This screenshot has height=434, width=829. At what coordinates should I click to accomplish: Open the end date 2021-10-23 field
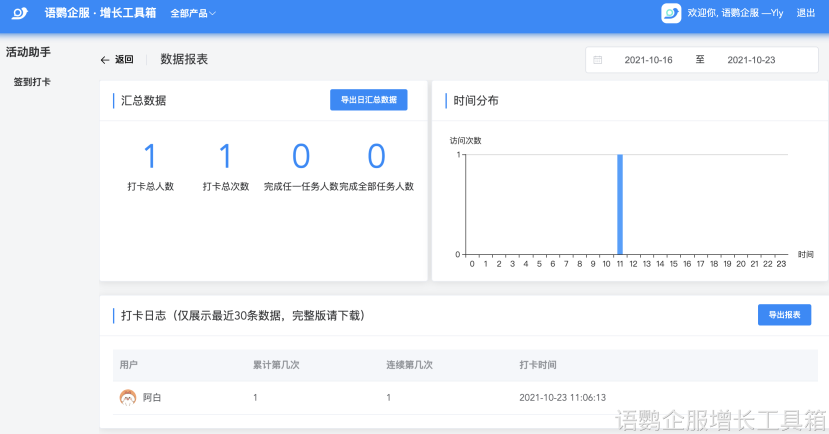pyautogui.click(x=751, y=60)
